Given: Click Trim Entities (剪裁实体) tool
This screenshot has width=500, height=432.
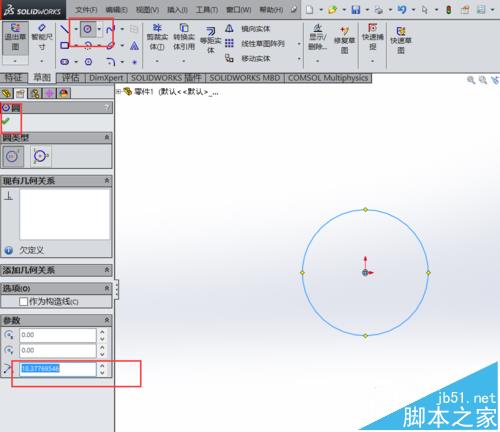Looking at the screenshot, I should [157, 37].
